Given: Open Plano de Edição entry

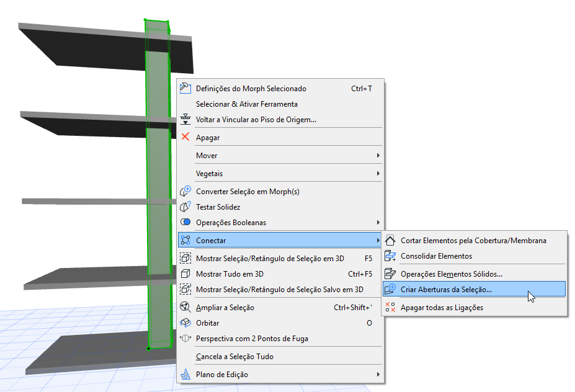Looking at the screenshot, I should tap(280, 375).
